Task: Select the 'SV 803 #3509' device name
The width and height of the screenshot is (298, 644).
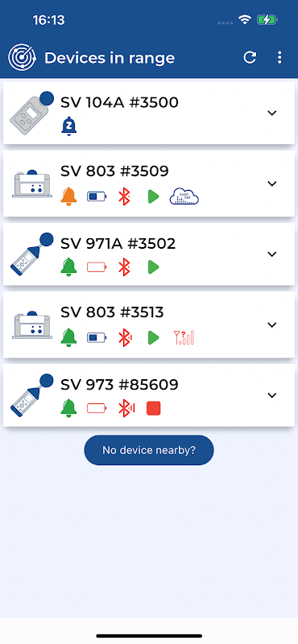Action: [114, 171]
